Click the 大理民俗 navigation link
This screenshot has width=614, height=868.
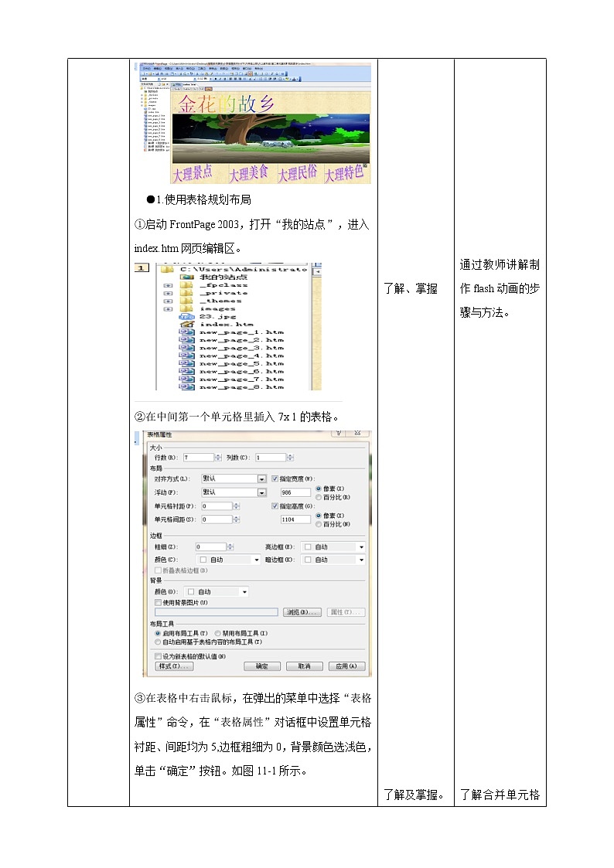(297, 174)
